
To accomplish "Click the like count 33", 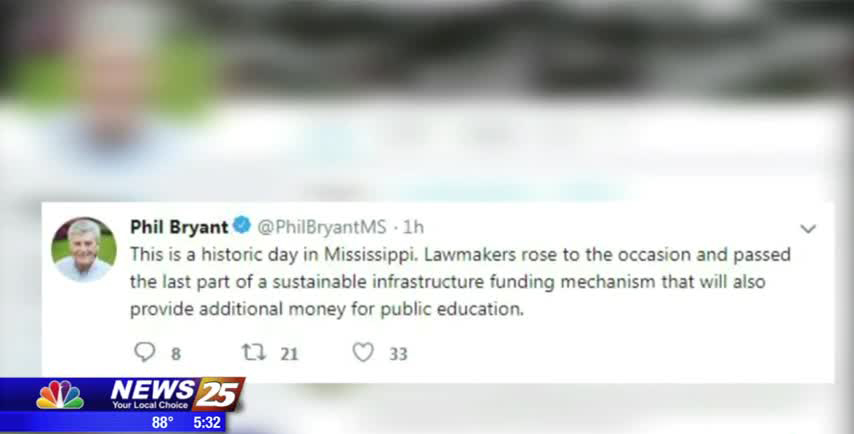I will pos(398,354).
